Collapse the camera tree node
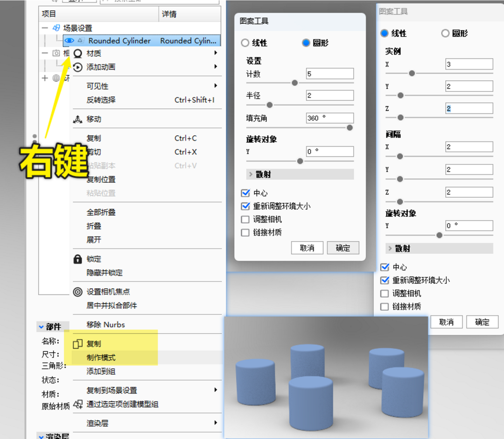The image size is (504, 439). tap(45, 53)
